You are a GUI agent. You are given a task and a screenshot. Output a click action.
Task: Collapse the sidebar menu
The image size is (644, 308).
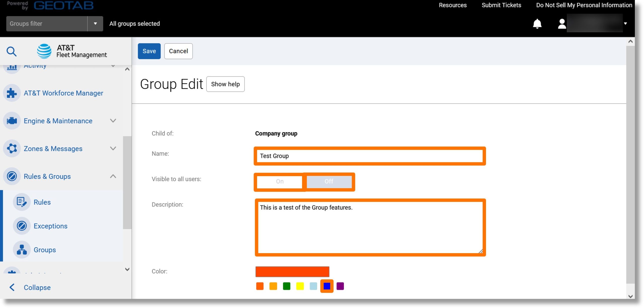pyautogui.click(x=37, y=287)
